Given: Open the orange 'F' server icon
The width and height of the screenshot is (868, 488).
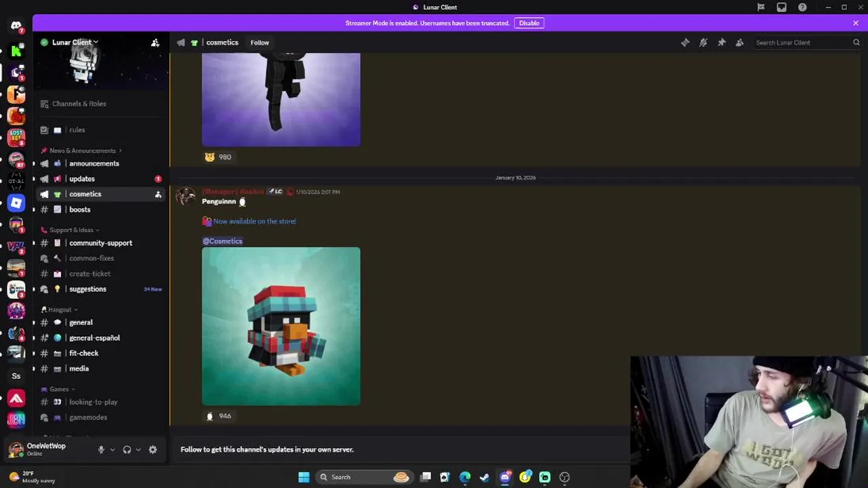Looking at the screenshot, I should coord(16,94).
